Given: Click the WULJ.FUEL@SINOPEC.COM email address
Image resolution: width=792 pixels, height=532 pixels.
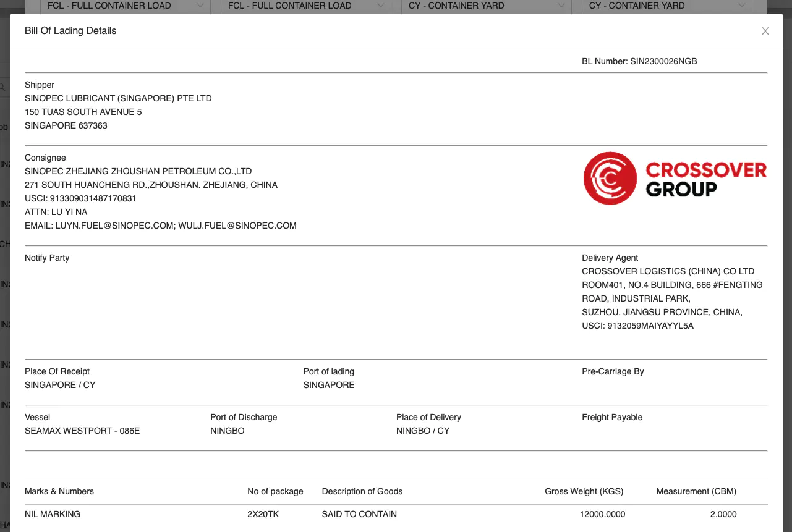Looking at the screenshot, I should tap(241, 226).
